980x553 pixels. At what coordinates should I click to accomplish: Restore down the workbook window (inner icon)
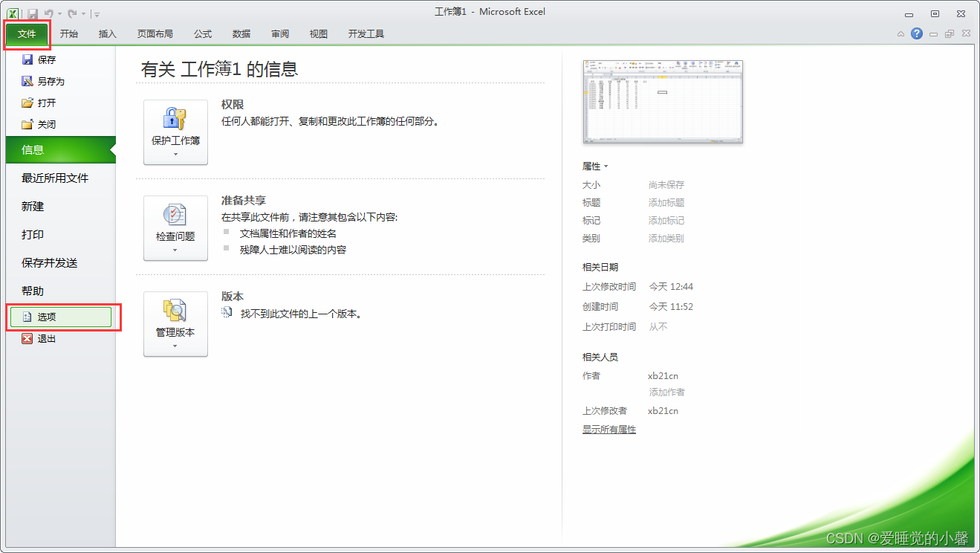950,34
